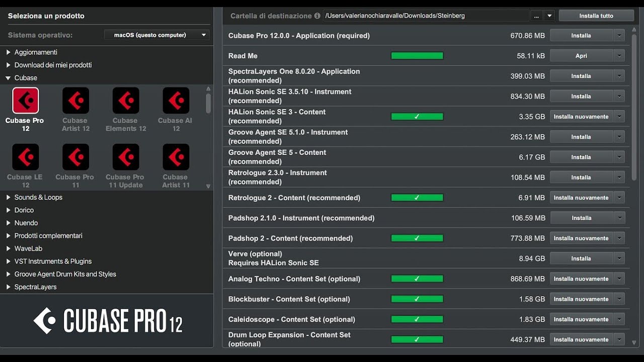Image resolution: width=644 pixels, height=362 pixels.
Task: Click the 670.86 MB size value
Action: 527,36
